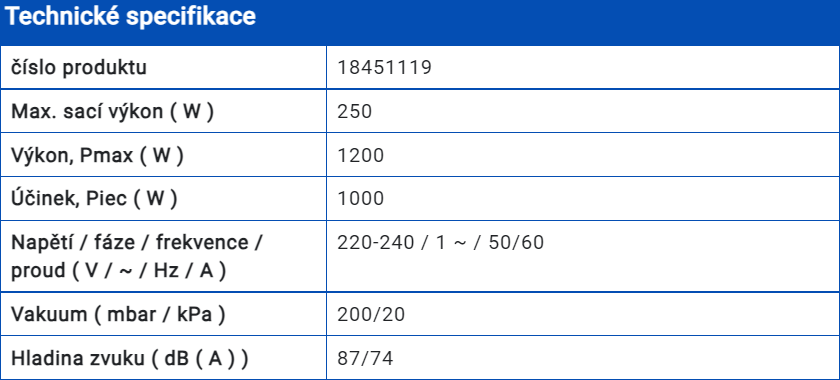
Task: Click the suction power value 250
Action: (x=355, y=111)
